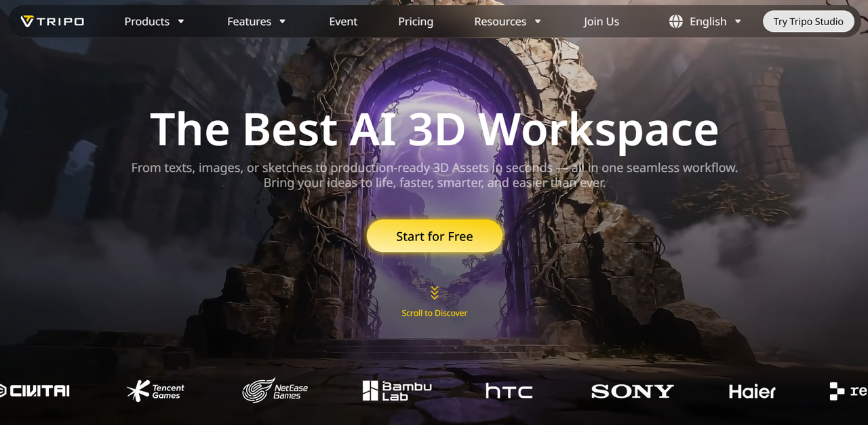This screenshot has width=868, height=425.
Task: Open the Event page
Action: (343, 22)
